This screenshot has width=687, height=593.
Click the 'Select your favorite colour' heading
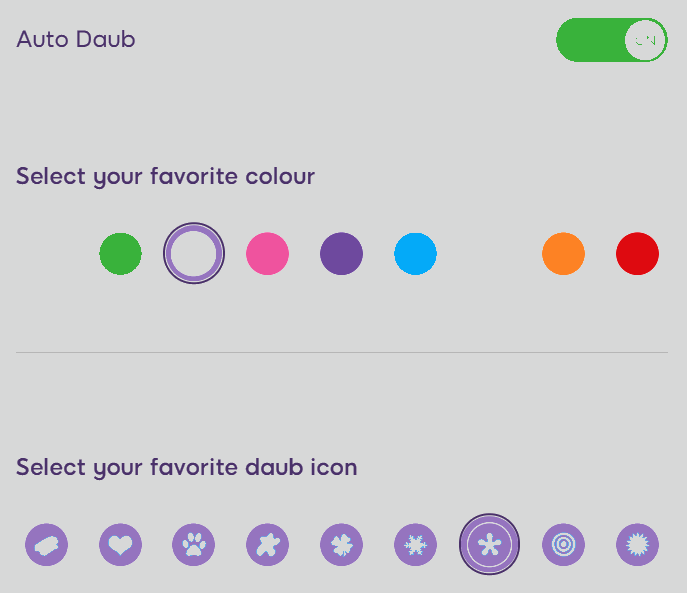pyautogui.click(x=166, y=177)
